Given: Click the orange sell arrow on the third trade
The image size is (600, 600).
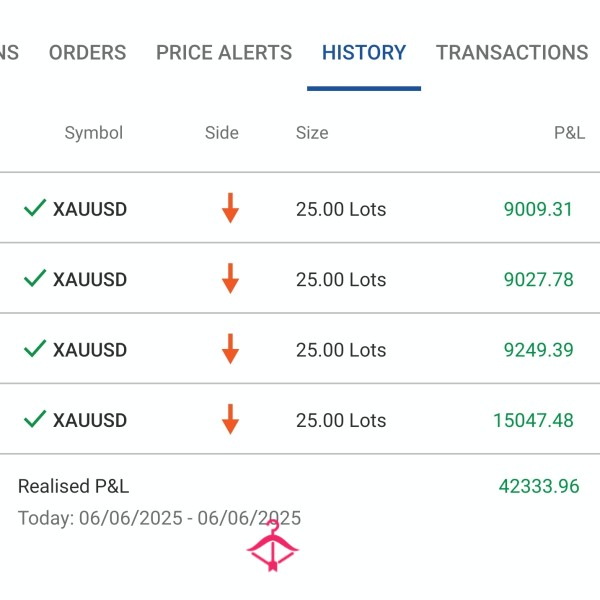Looking at the screenshot, I should (x=230, y=348).
